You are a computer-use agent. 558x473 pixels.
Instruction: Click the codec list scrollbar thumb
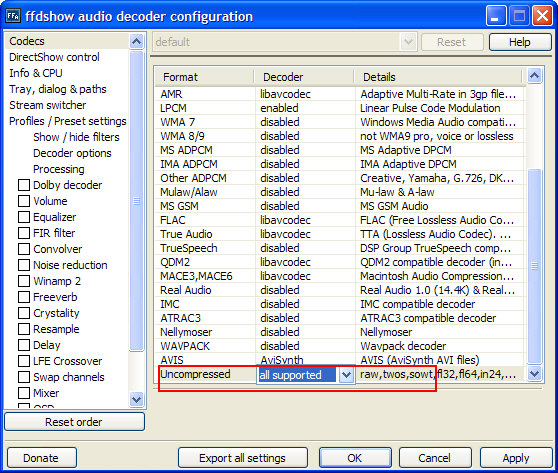click(x=535, y=266)
